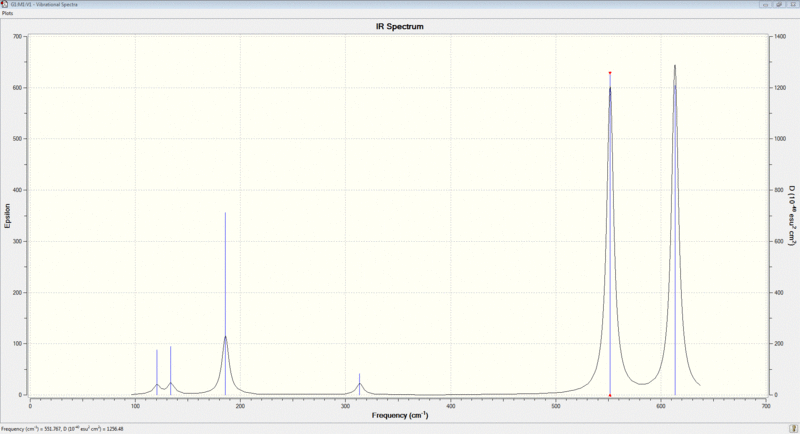Click the '1400' tick on right axis
800x434 pixels.
780,37
